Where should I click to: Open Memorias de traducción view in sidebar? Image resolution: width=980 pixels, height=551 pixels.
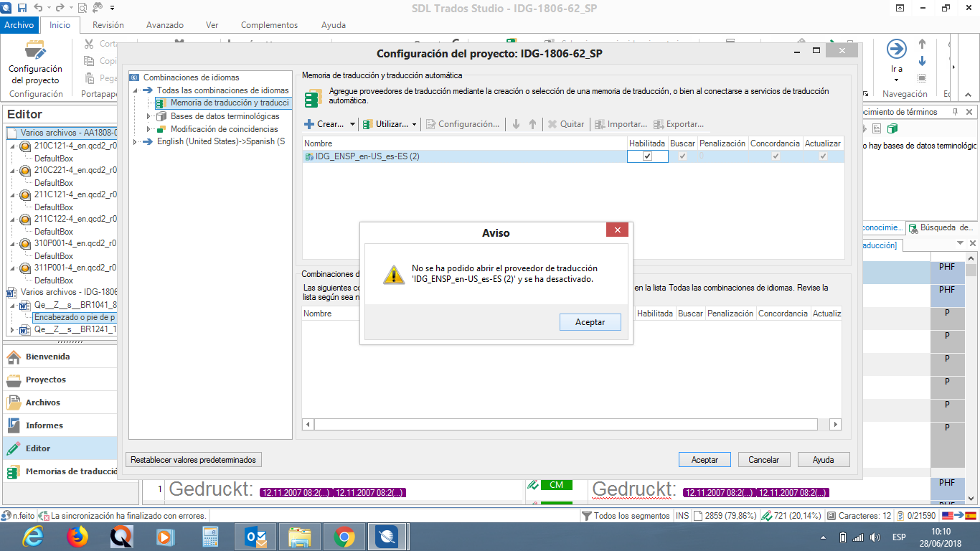pos(60,471)
